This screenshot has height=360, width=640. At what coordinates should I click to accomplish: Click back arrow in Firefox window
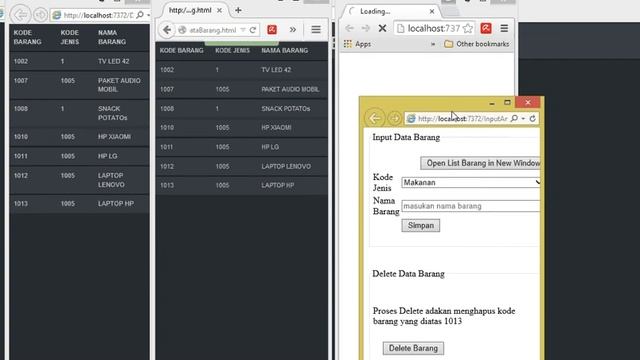pyautogui.click(x=167, y=29)
